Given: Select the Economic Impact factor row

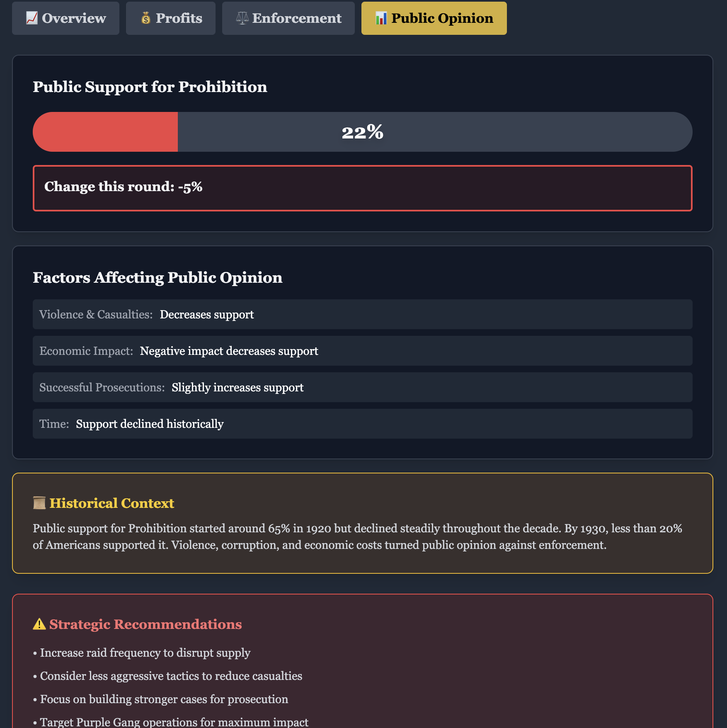Looking at the screenshot, I should (x=362, y=351).
